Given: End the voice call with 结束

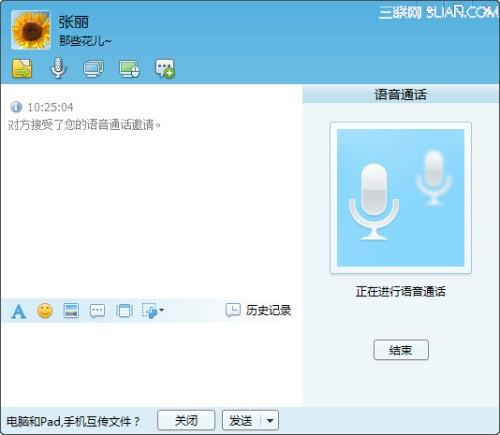Looking at the screenshot, I should point(401,350).
